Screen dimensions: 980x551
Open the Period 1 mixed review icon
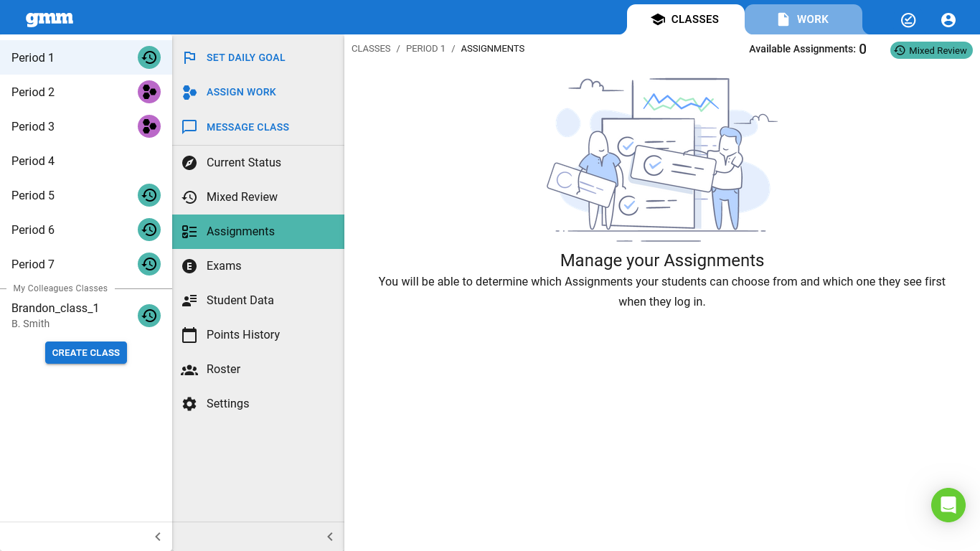click(x=149, y=57)
